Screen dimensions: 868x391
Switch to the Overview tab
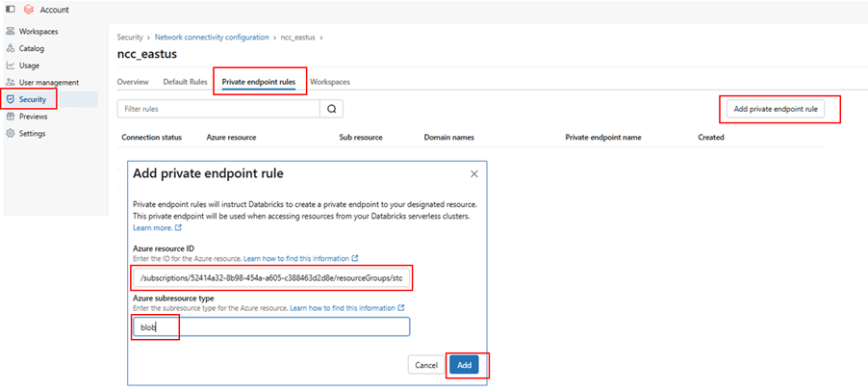pyautogui.click(x=133, y=82)
